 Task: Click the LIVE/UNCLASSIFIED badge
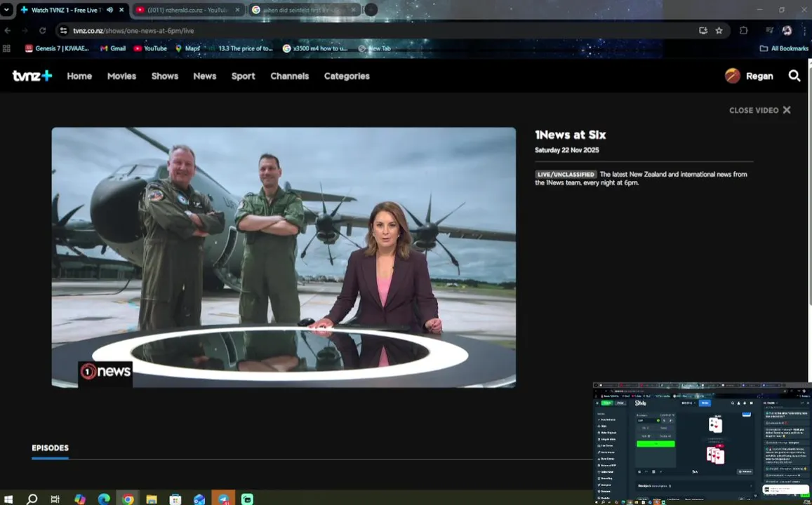coord(566,175)
